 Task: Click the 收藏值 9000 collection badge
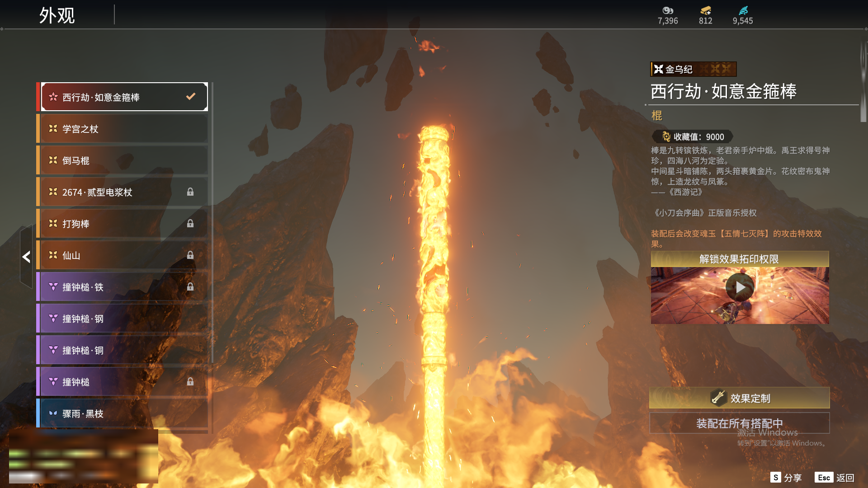[693, 136]
